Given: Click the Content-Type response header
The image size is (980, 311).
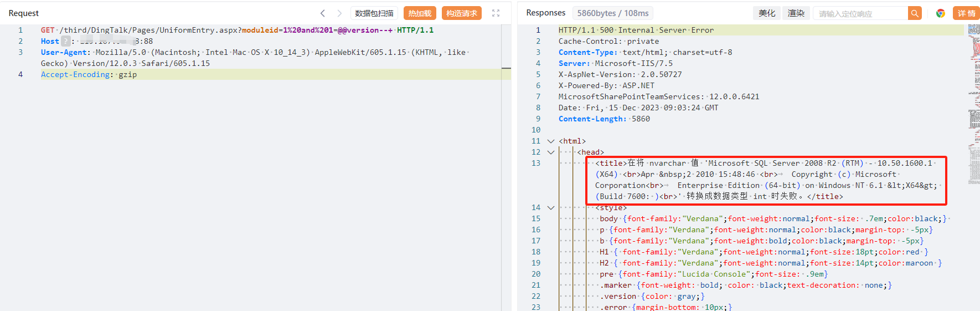Looking at the screenshot, I should [645, 52].
